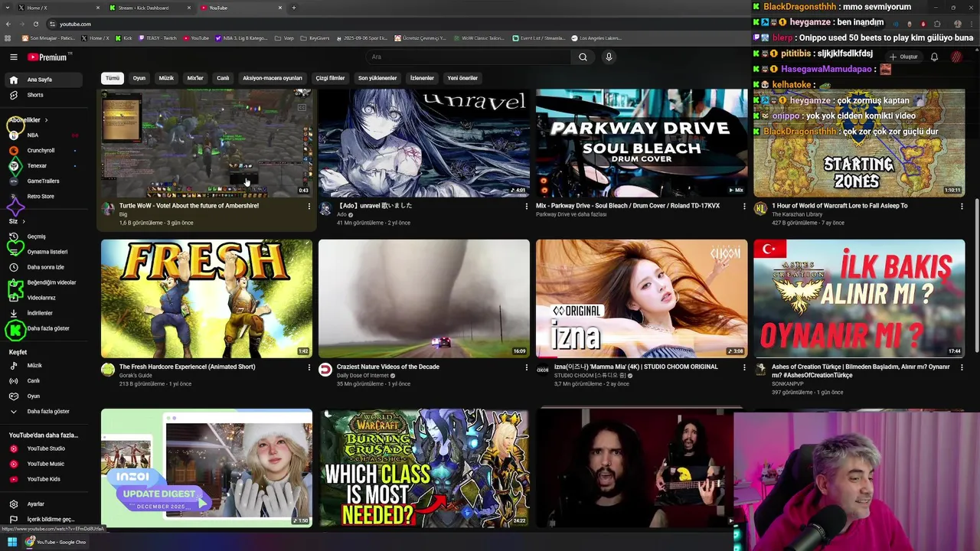Open options menu for Turtle WoW video
The height and width of the screenshot is (551, 980).
(x=309, y=207)
